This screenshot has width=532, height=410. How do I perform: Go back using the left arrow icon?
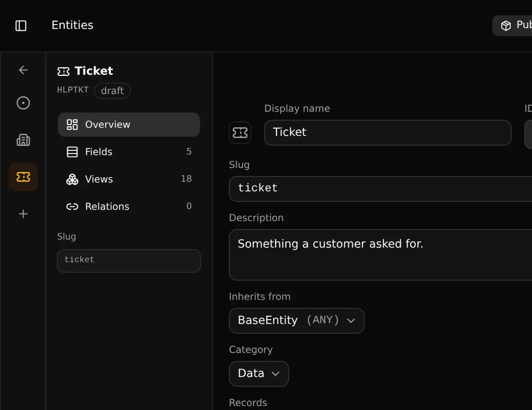23,70
